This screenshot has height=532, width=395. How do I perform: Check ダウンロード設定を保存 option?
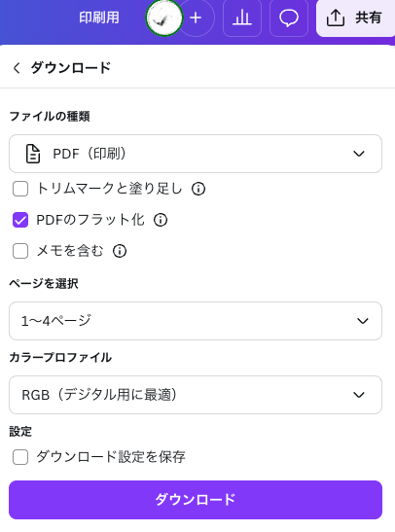[20, 457]
